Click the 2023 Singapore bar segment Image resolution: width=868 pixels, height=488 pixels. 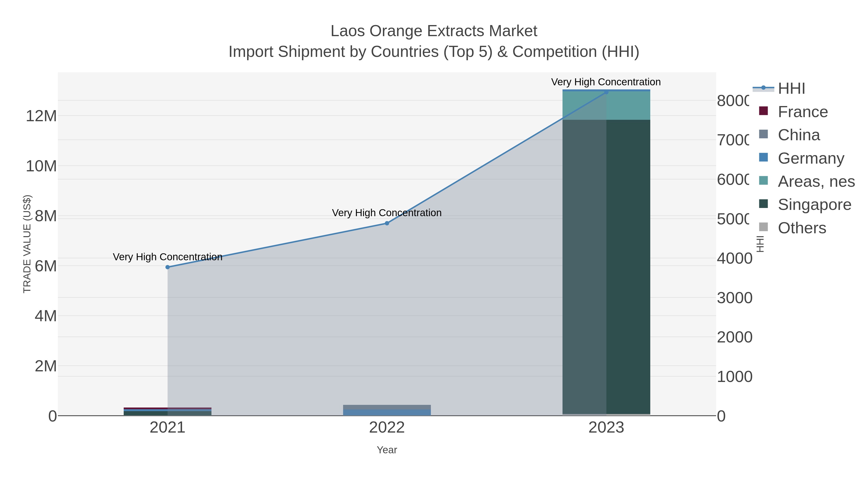[x=606, y=267]
